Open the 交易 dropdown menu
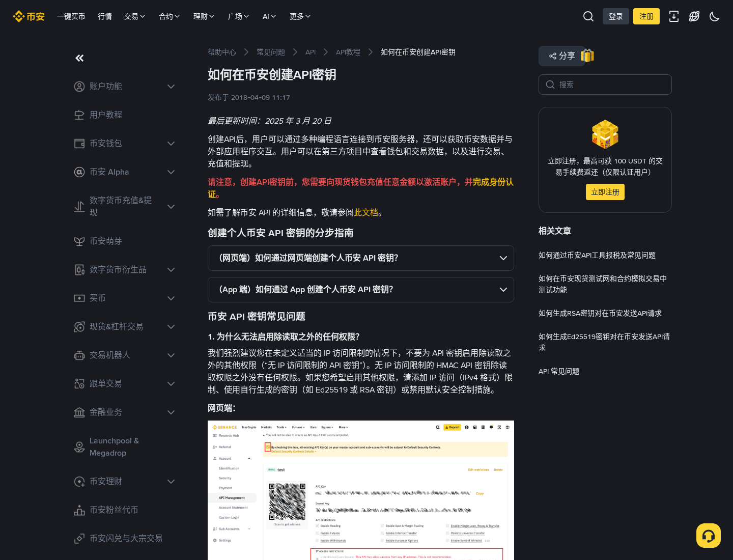 coord(135,16)
